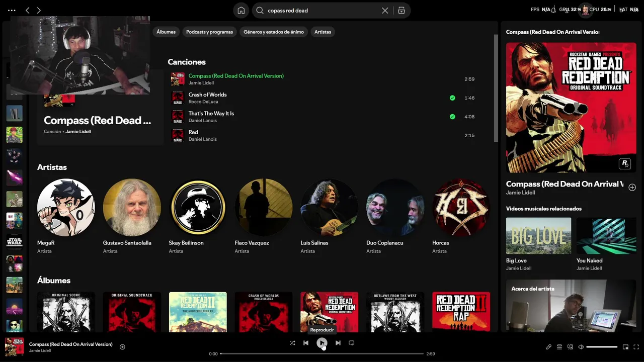Open the right panel title Compass link
This screenshot has height=362, width=644.
click(x=565, y=184)
